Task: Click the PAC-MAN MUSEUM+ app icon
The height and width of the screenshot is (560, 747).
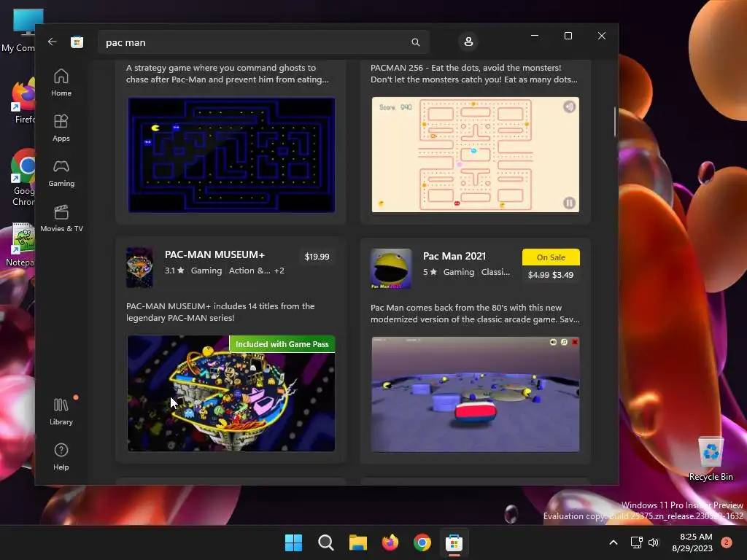Action: pos(139,267)
